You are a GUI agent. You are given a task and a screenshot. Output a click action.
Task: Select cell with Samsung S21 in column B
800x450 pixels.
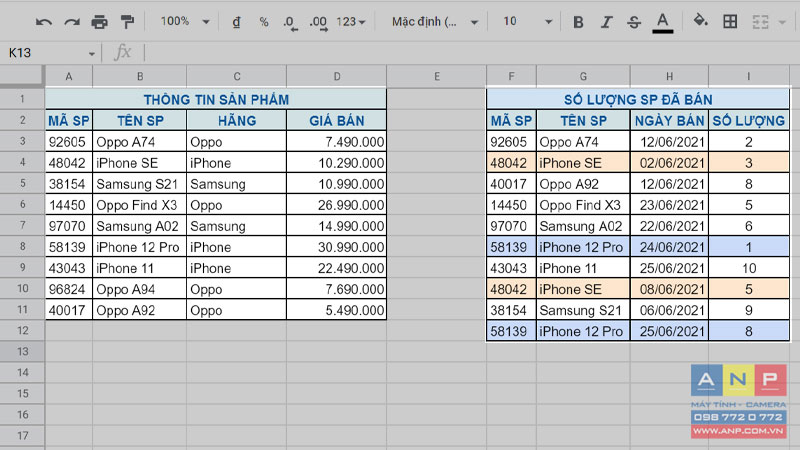pos(140,184)
